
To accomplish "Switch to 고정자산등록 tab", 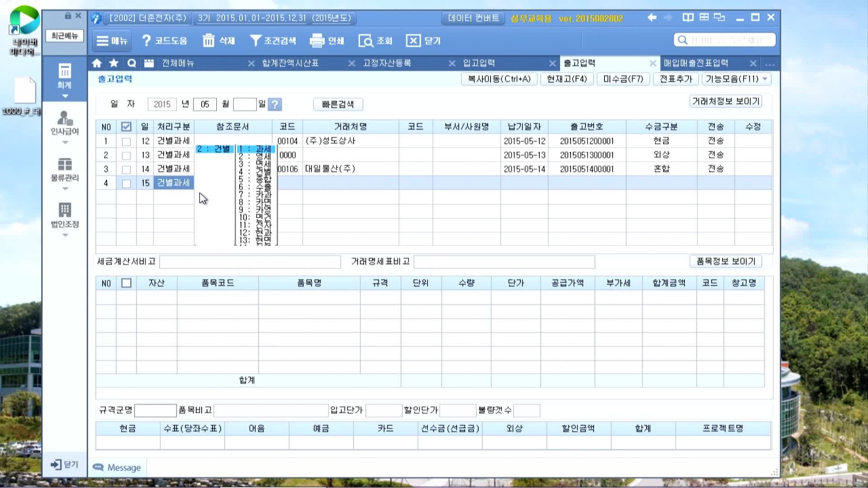I will pos(387,63).
